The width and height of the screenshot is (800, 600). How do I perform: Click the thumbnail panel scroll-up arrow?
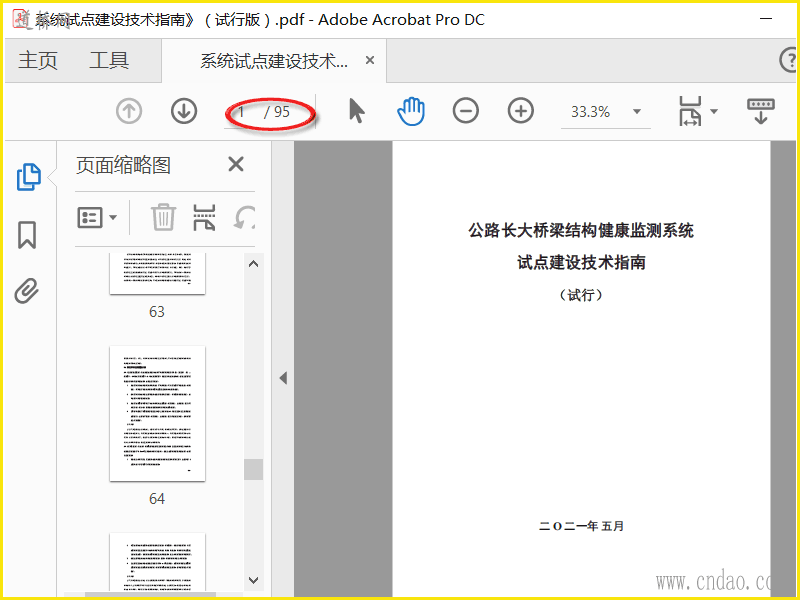tap(254, 264)
